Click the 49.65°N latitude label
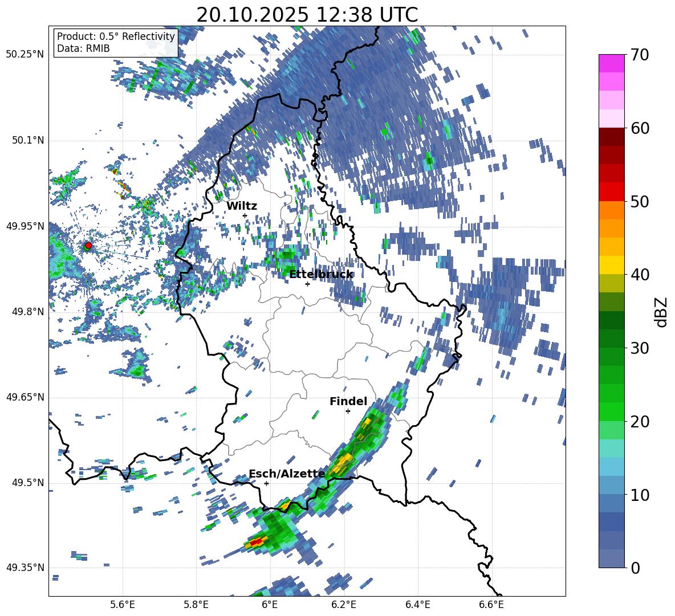Viewport: 675px width, 616px height. [x=25, y=397]
